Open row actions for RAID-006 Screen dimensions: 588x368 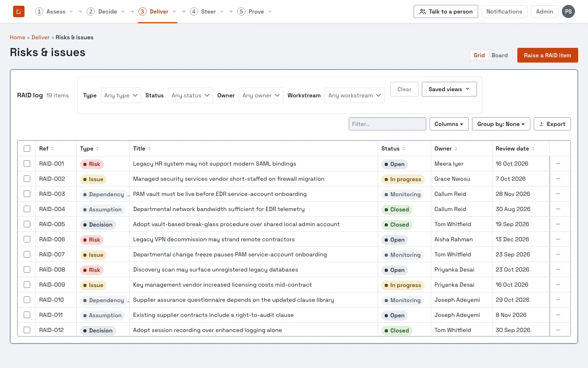[x=558, y=239]
